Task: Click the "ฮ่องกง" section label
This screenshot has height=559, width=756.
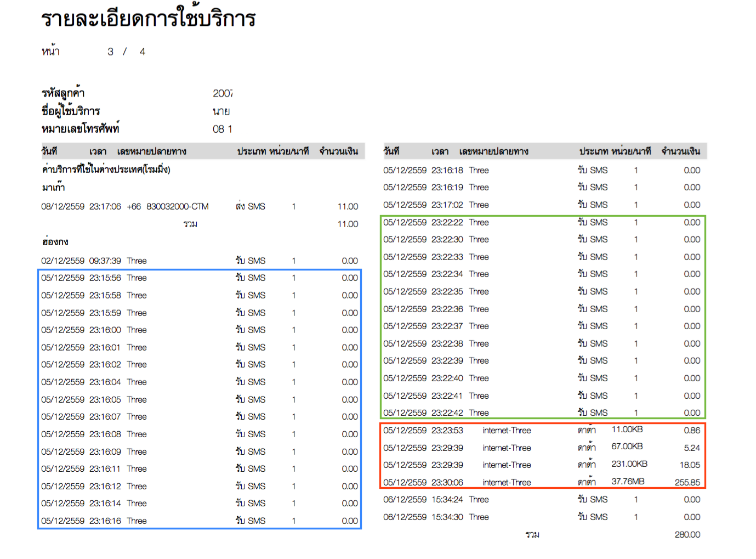Action: (55, 242)
